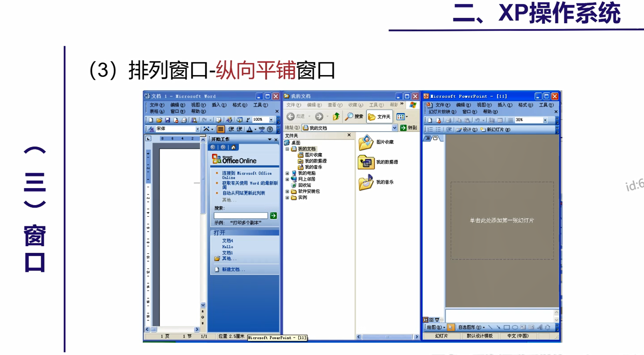Select the rectangle tool in drawing toolbar
Screen dimensions: 644x355
point(506,328)
